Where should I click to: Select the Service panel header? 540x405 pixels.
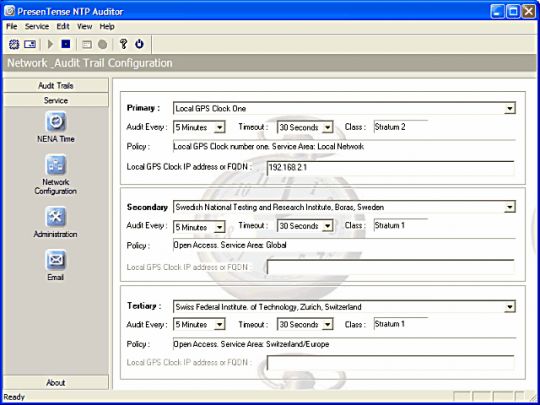[x=55, y=101]
